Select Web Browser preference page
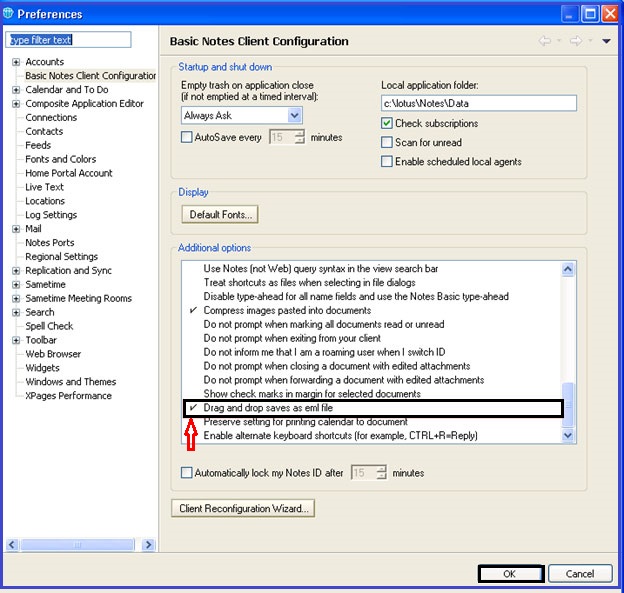The width and height of the screenshot is (624, 593). point(53,354)
